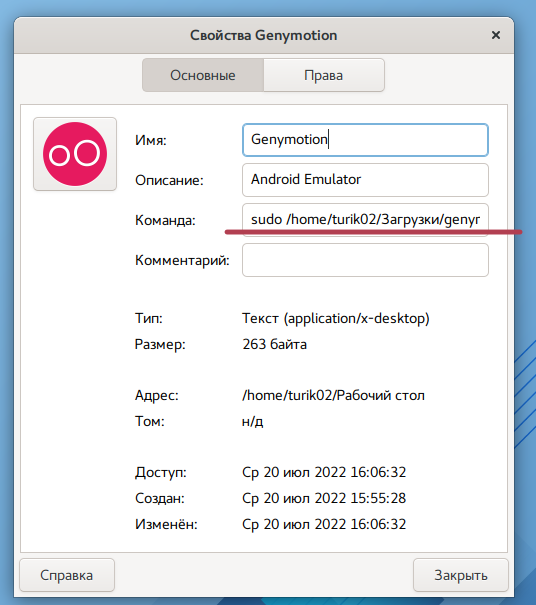Click the Имя field containing Genymotion
This screenshot has height=605, width=536.
(x=365, y=140)
